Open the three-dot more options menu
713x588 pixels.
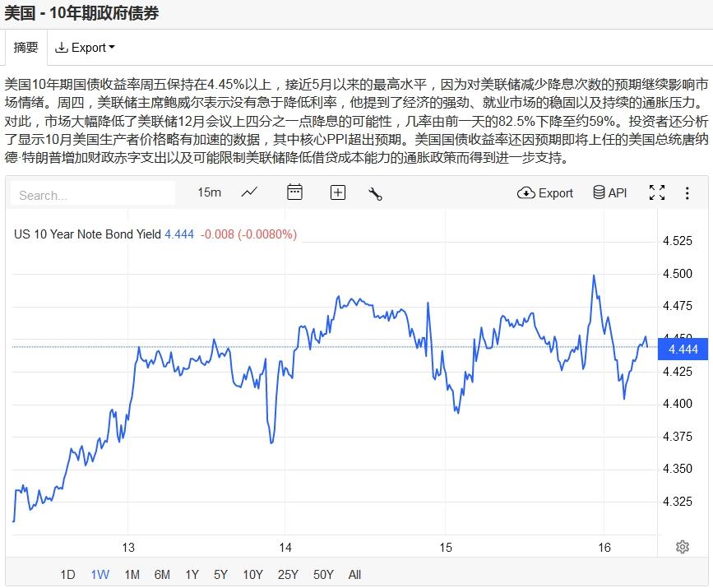pyautogui.click(x=688, y=193)
